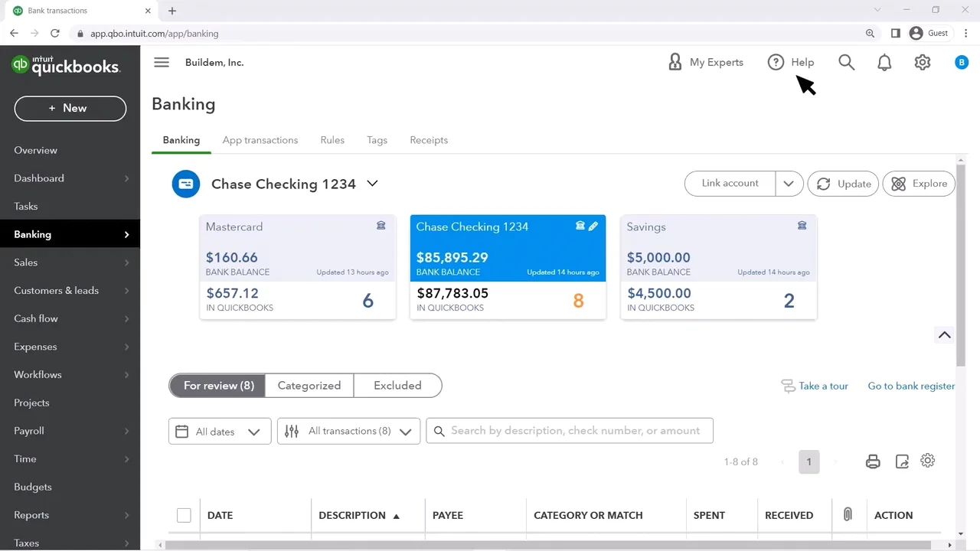Screen dimensions: 980x551
Task: Go back in browser
Action: [14, 34]
